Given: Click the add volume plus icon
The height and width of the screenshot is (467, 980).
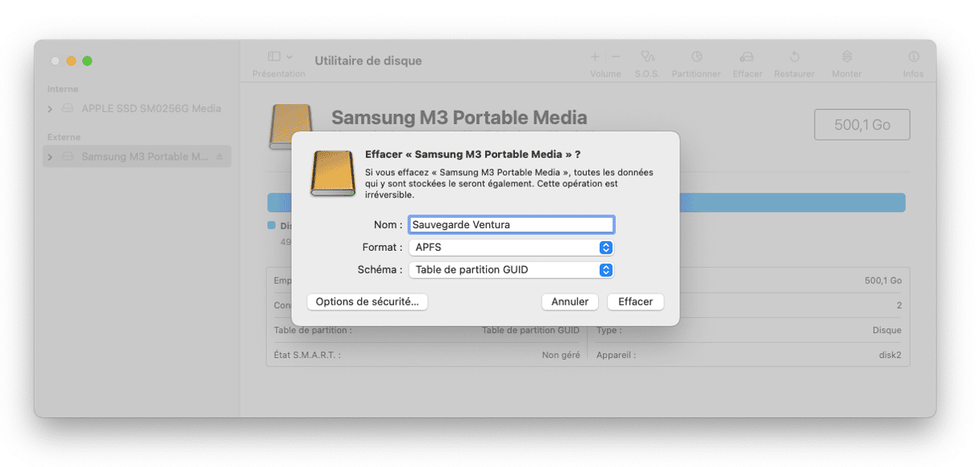Looking at the screenshot, I should [595, 57].
